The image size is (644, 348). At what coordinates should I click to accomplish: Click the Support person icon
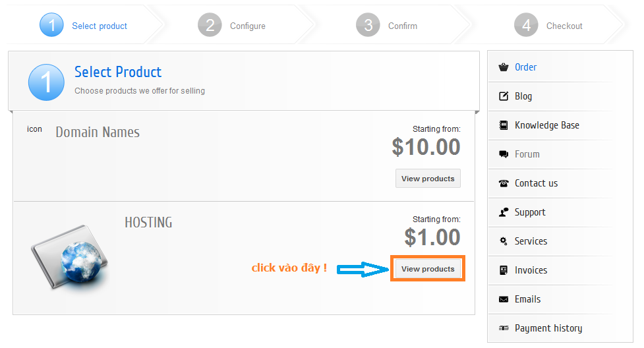(x=504, y=212)
